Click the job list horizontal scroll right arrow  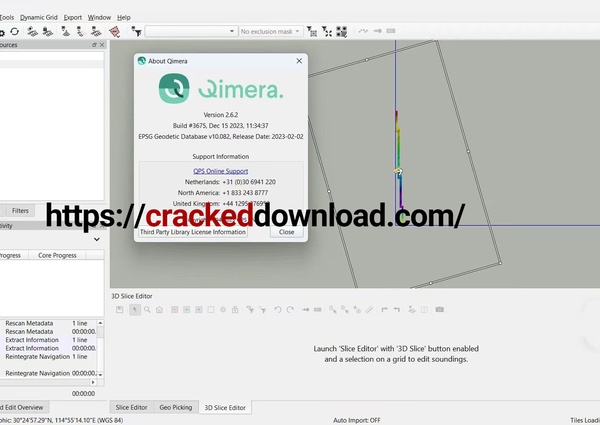tap(93, 382)
